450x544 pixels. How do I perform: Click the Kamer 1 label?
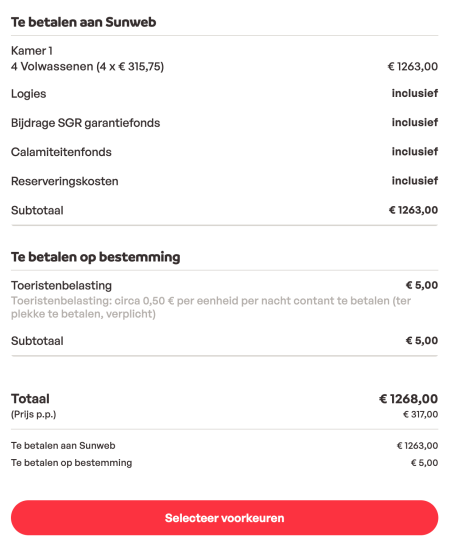[x=32, y=51]
